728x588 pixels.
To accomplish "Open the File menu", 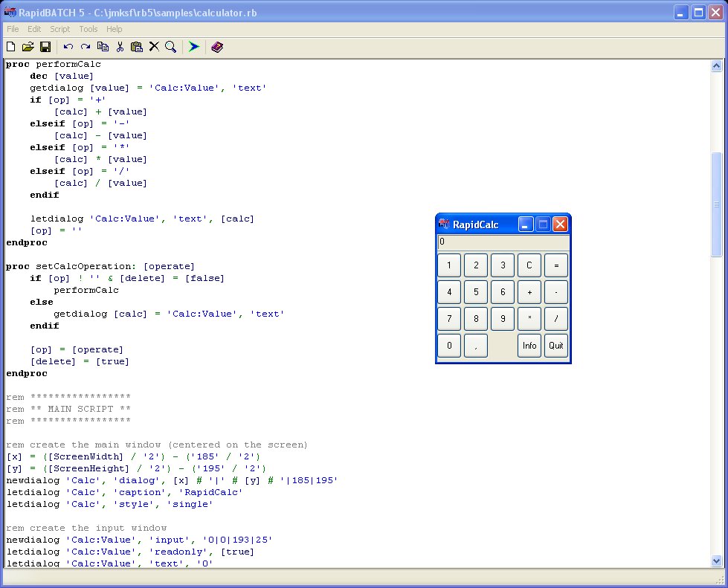I will 13,29.
